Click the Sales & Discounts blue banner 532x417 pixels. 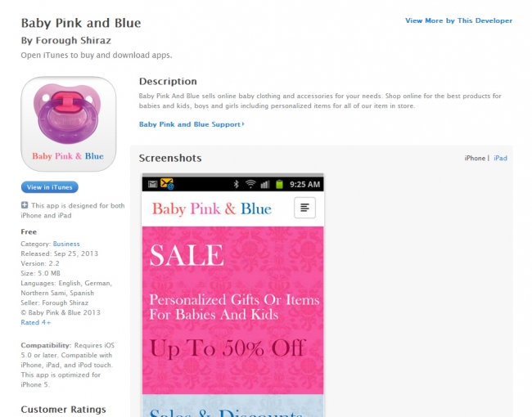(232, 406)
